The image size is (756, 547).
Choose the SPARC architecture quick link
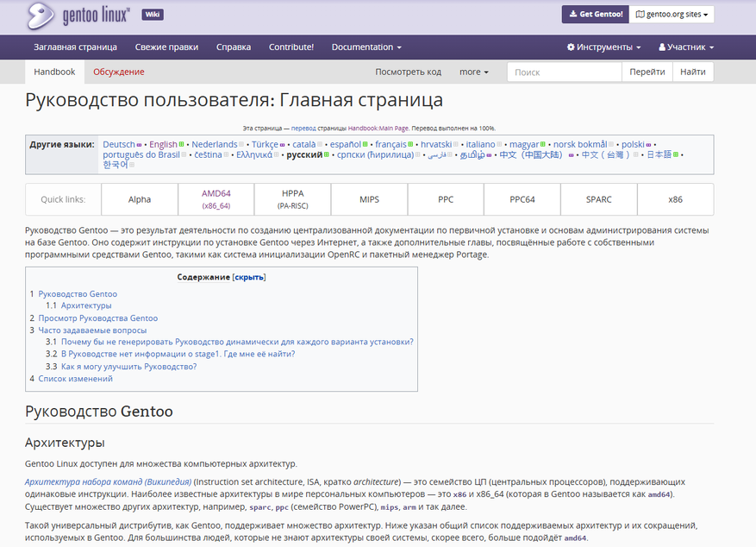pyautogui.click(x=598, y=199)
